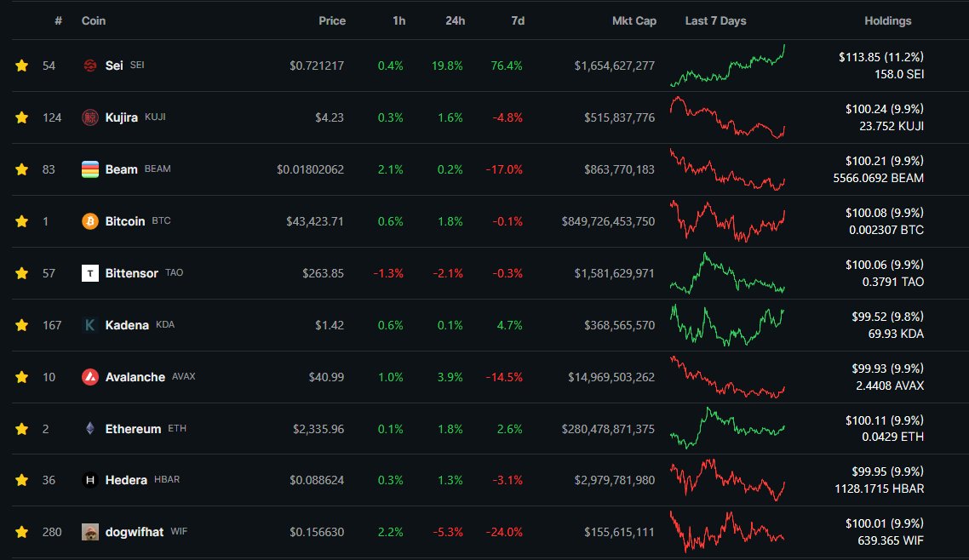Open Bittensor's 7-day sparkline chart
The height and width of the screenshot is (560, 969).
click(727, 273)
